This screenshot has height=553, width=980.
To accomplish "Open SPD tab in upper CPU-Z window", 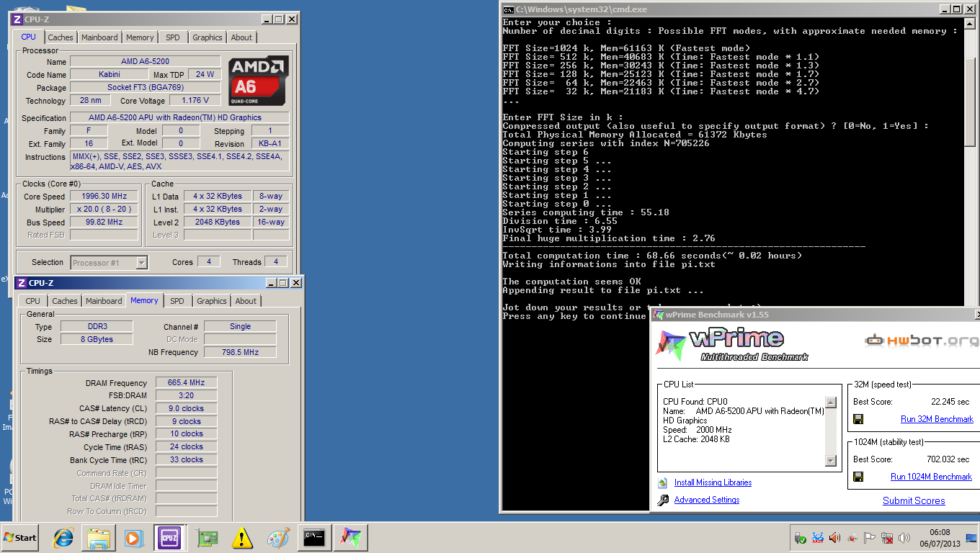I will (173, 37).
